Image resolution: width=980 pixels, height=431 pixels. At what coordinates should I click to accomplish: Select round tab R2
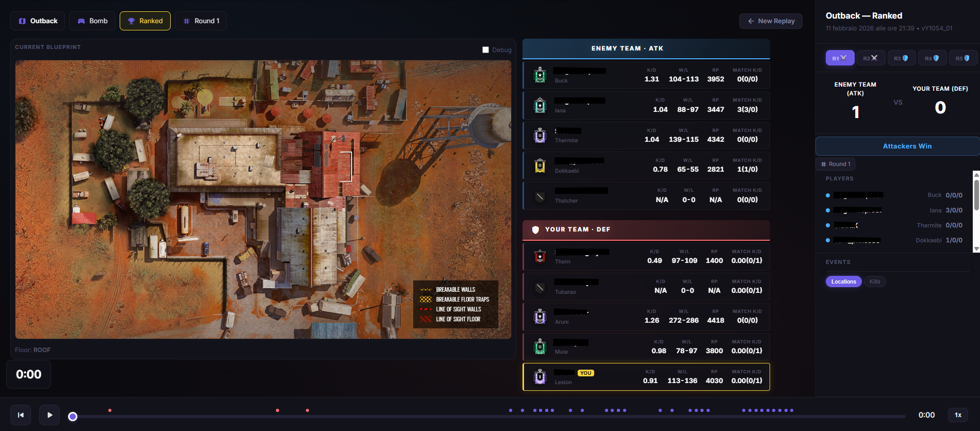tap(871, 58)
